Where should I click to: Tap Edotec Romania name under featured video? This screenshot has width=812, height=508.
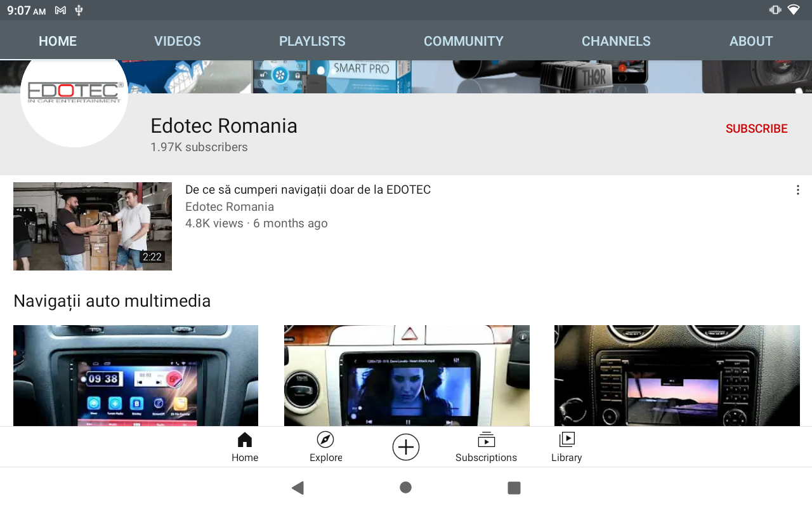coord(230,207)
